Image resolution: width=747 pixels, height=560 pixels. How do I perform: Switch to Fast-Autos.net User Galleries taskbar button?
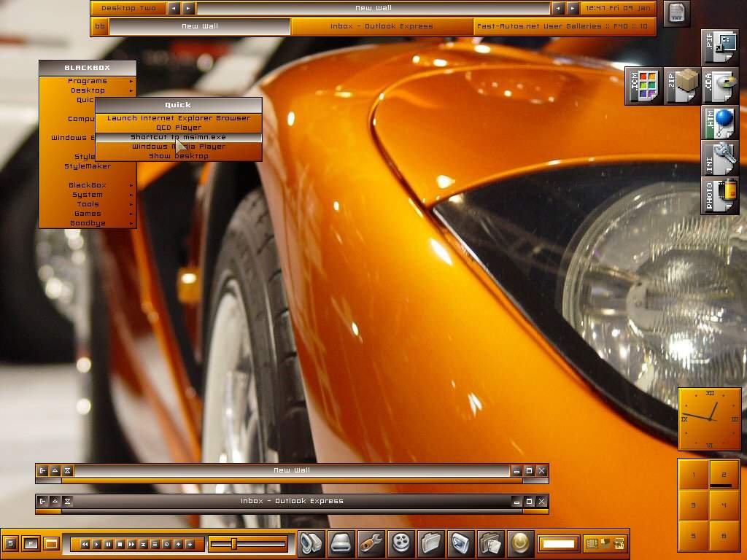pyautogui.click(x=564, y=26)
